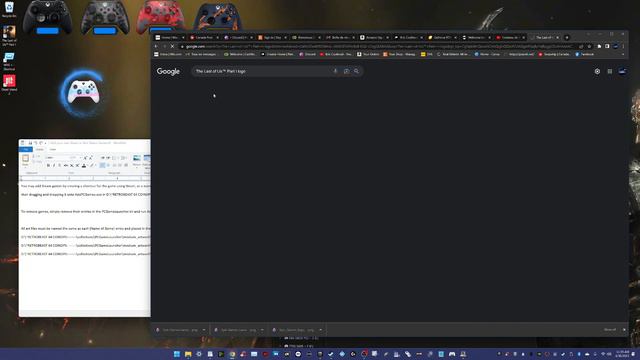Open Chrome extensions puzzle icon
This screenshot has height=360, width=640.
(x=600, y=47)
